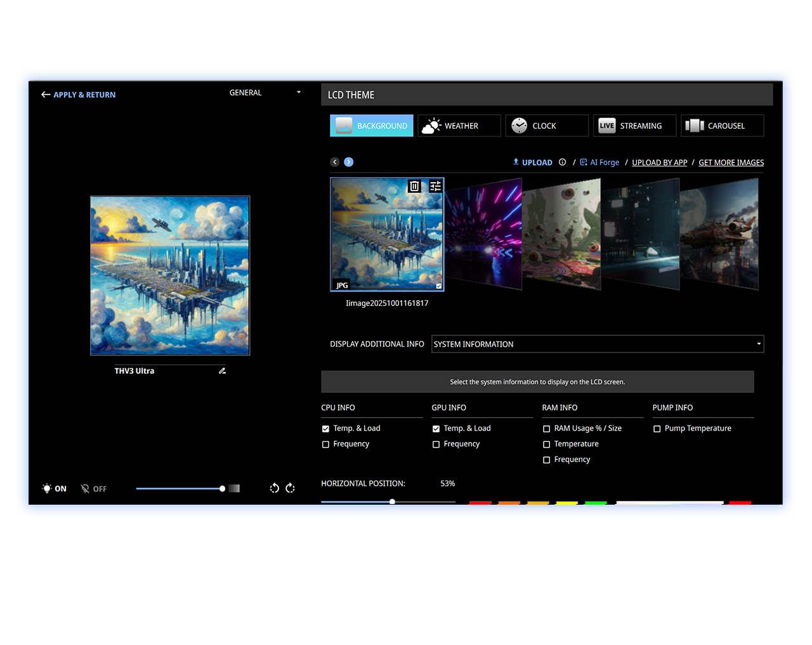812x645 pixels.
Task: Switch to the Weather tab
Action: (x=459, y=126)
